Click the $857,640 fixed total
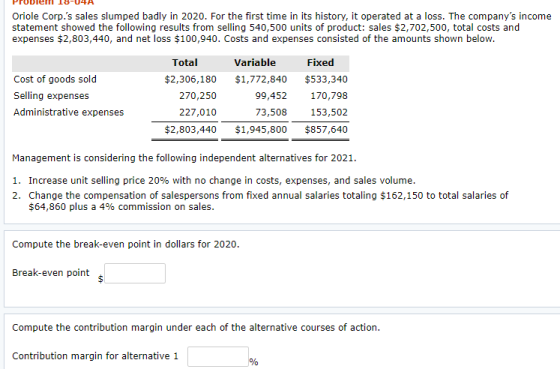Image resolution: width=560 pixels, height=369 pixels. click(326, 129)
